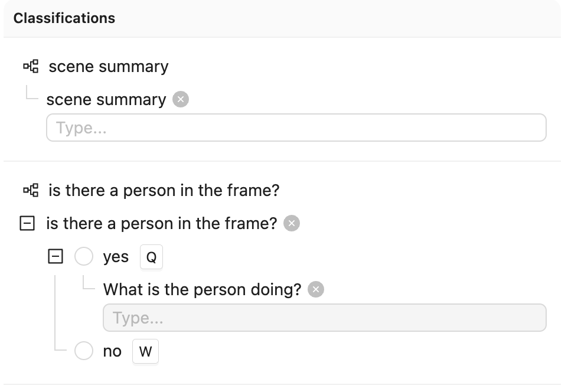Click the Q hotkey badge next to yes
This screenshot has width=568, height=392.
(151, 257)
